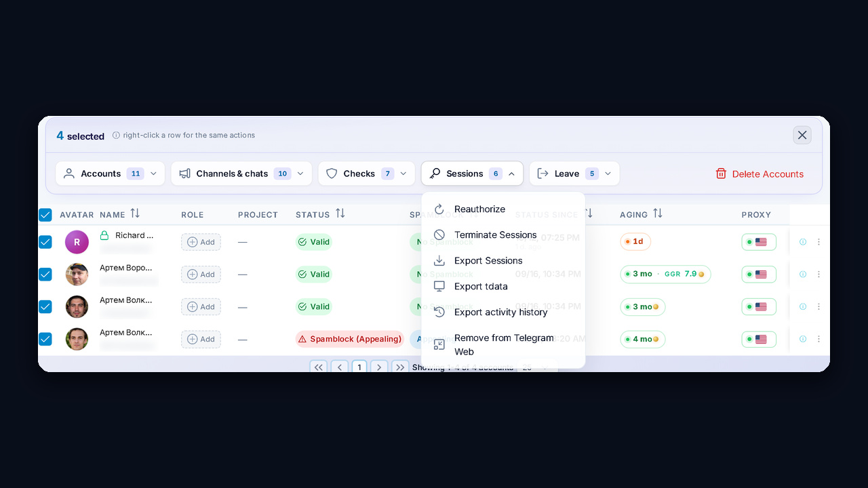Sort accounts by Aging column arrows
The image size is (868, 488).
coord(658,213)
